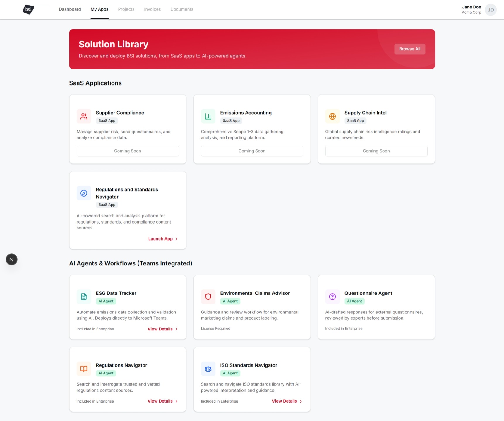Select the Supplier Compliance people icon

84,116
